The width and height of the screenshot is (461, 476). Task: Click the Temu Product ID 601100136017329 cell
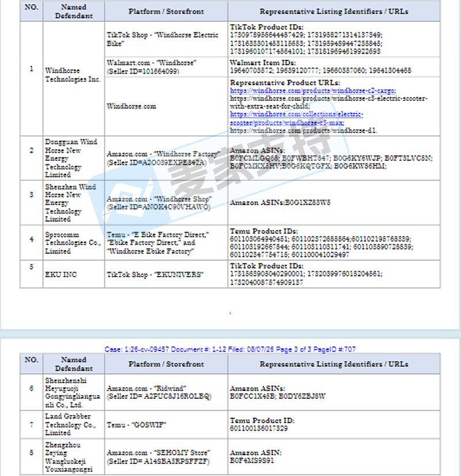[x=334, y=424]
